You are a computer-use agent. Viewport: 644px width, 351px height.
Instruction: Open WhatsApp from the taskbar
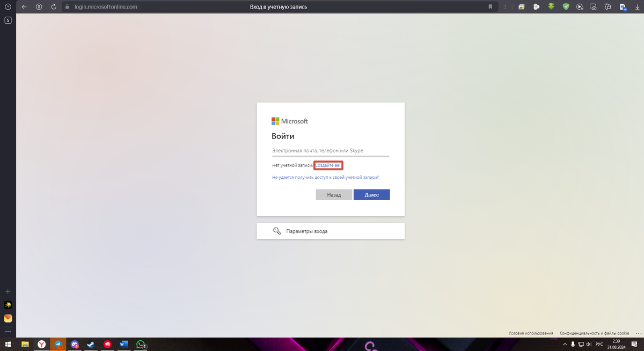141,344
